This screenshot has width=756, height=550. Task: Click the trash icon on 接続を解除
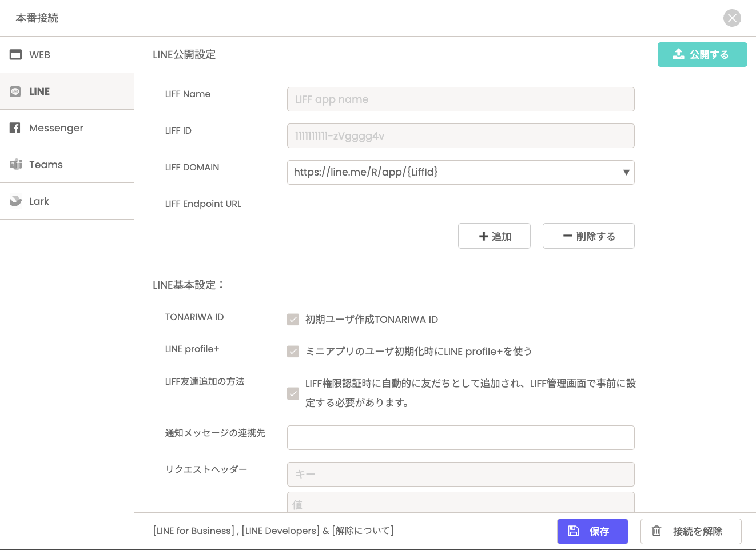tap(656, 531)
